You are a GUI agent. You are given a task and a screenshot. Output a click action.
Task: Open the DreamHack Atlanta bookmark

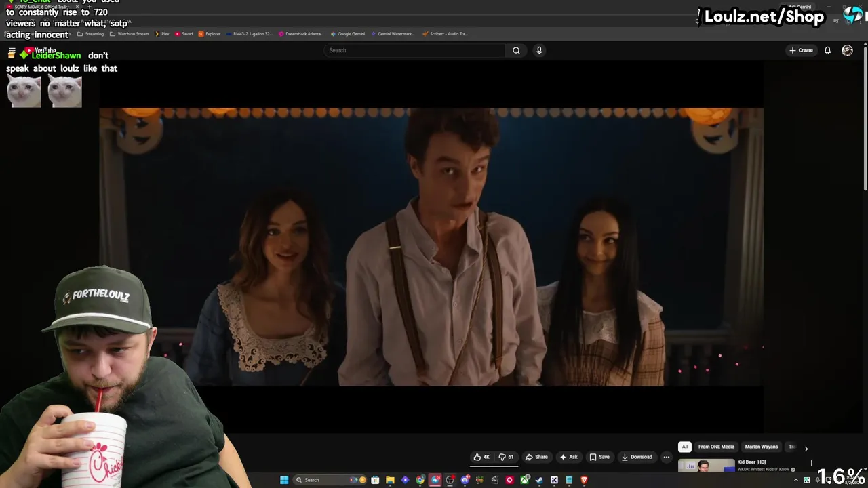301,34
